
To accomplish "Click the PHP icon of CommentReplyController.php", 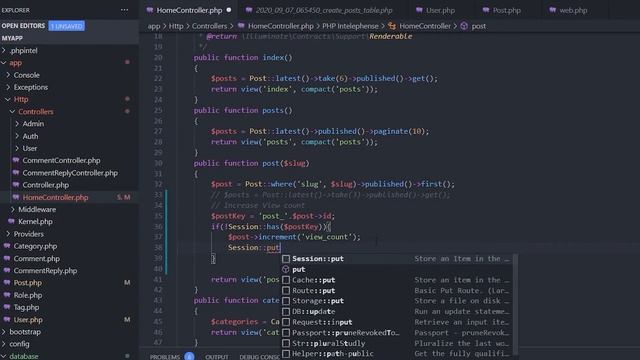I will point(16,172).
